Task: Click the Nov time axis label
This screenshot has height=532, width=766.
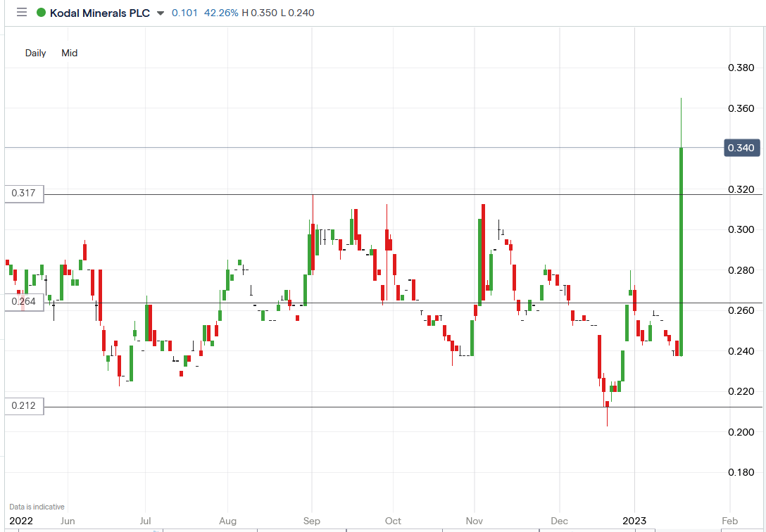Action: [475, 521]
